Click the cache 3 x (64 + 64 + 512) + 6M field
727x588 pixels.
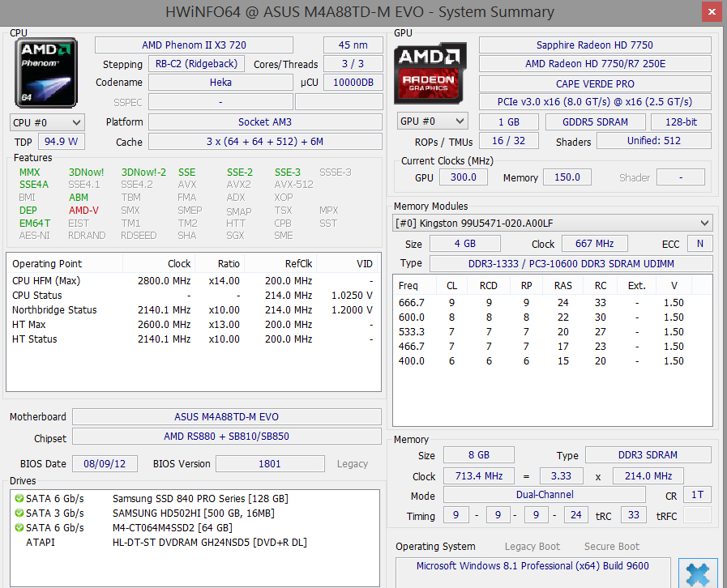(x=265, y=141)
